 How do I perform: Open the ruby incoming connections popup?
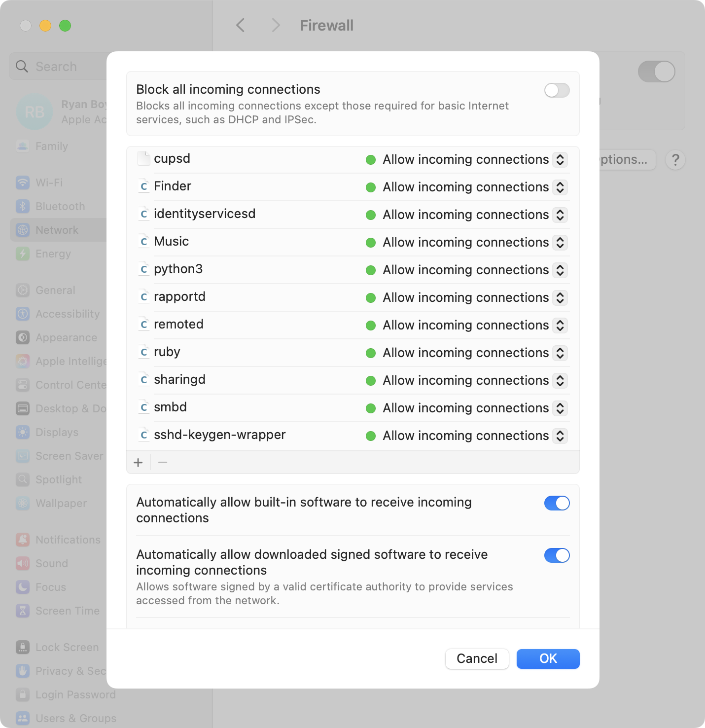point(560,353)
